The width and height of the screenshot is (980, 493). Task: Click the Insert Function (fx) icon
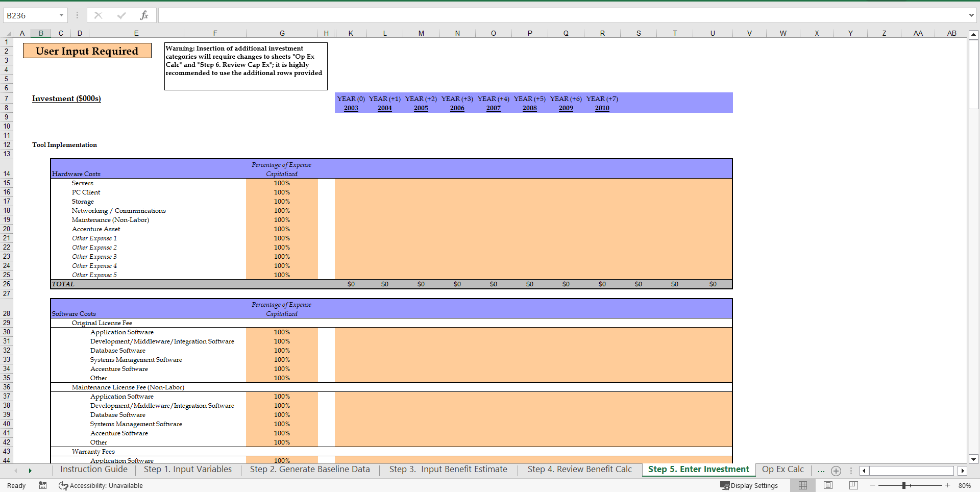(144, 15)
